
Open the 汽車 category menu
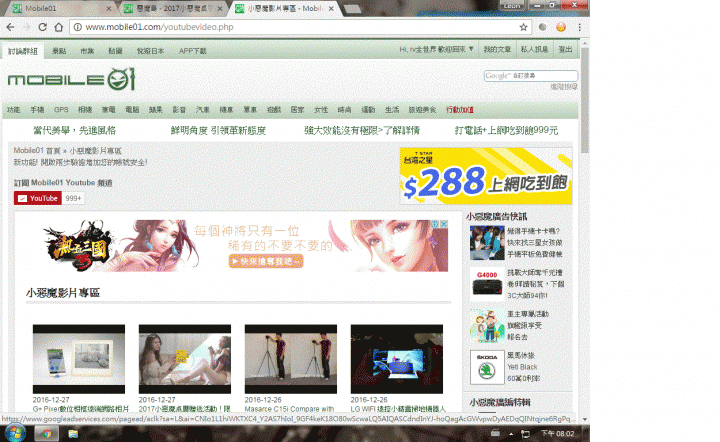(x=202, y=110)
